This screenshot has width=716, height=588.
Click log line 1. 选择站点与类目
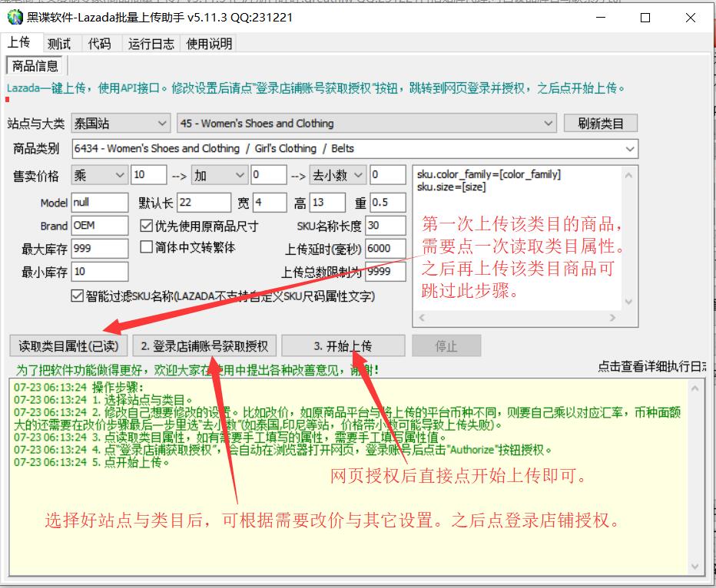(x=103, y=400)
